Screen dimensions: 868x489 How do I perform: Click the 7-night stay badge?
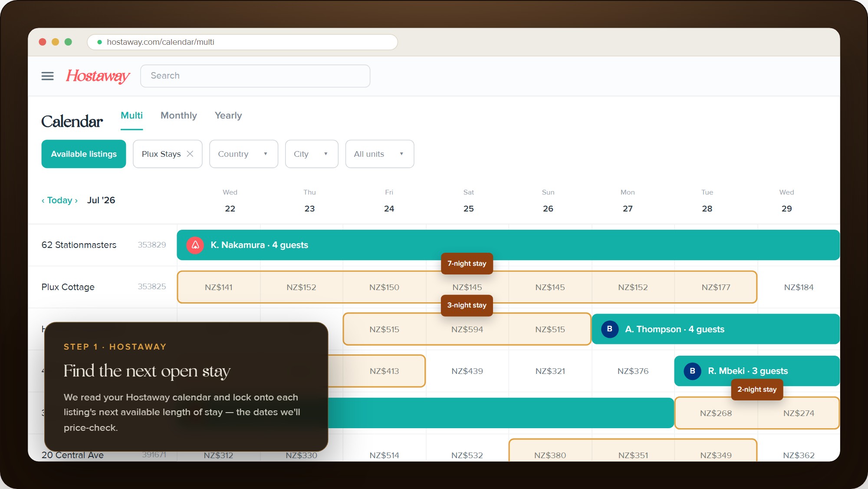coord(467,264)
